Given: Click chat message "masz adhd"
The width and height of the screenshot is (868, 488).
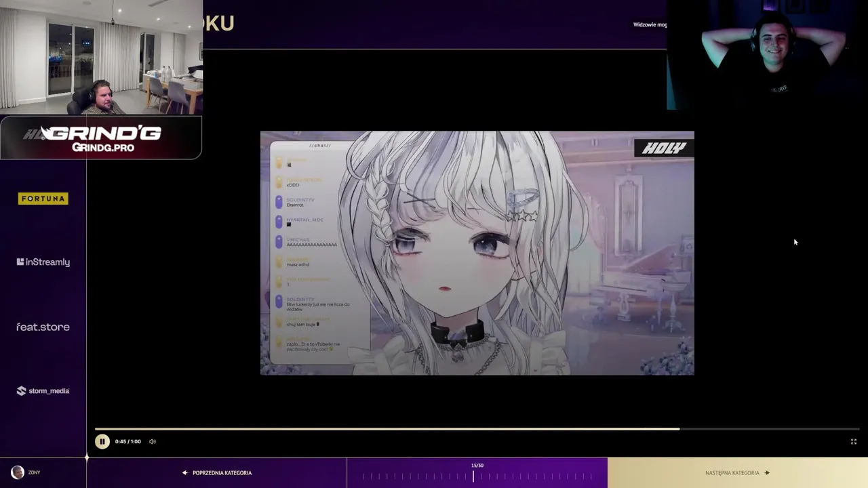Looking at the screenshot, I should pyautogui.click(x=298, y=264).
